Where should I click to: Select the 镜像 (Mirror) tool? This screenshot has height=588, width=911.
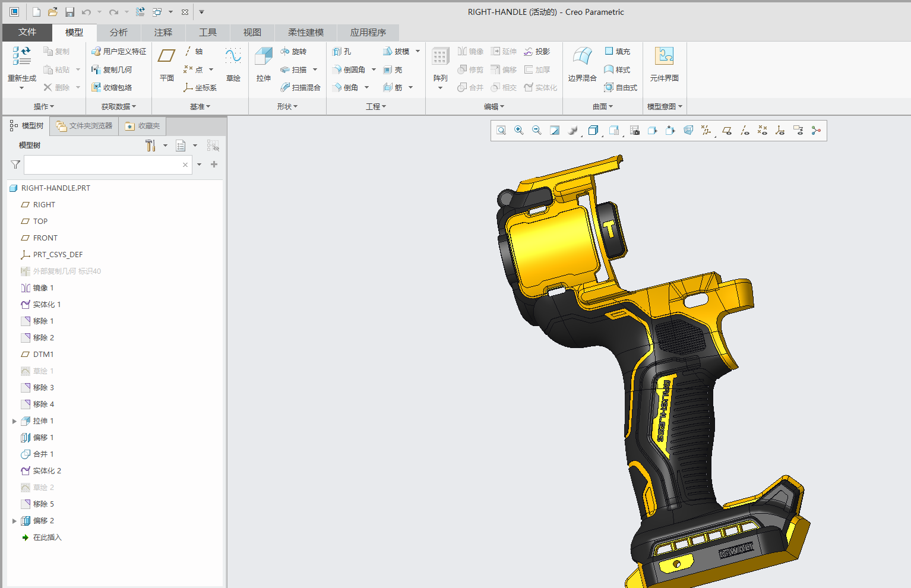[x=471, y=51]
